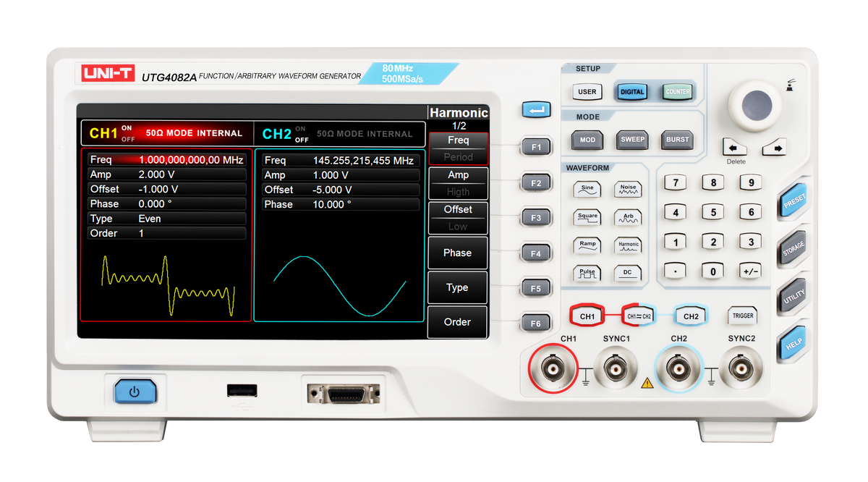Enable the DIGITAL setup button

[x=632, y=92]
